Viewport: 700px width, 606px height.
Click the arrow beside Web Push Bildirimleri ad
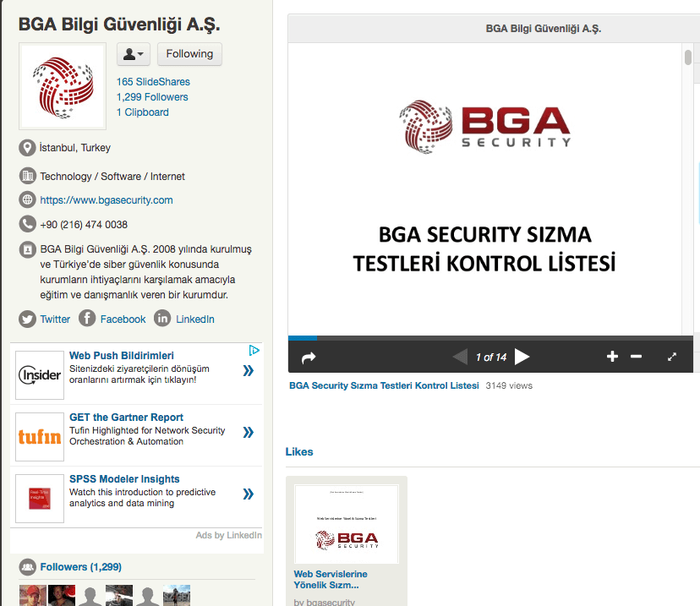(249, 370)
